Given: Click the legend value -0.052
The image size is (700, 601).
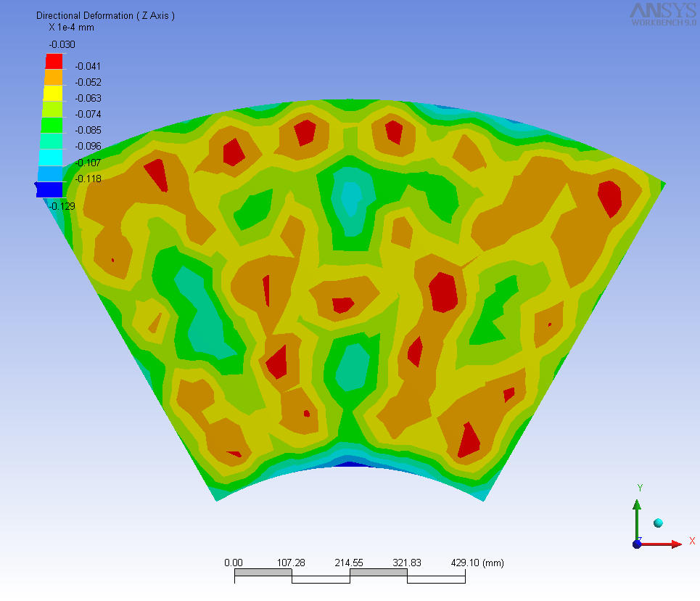Looking at the screenshot, I should click(88, 82).
